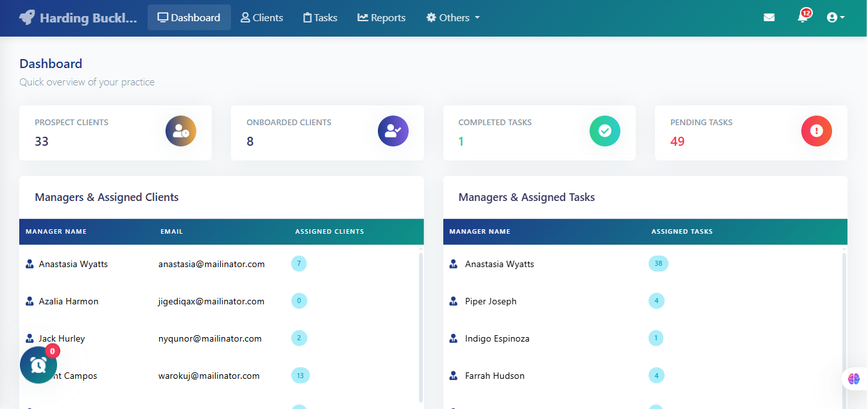Viewport: 868px width, 409px height.
Task: Click the Prospect Clients card icon
Action: pyautogui.click(x=180, y=131)
